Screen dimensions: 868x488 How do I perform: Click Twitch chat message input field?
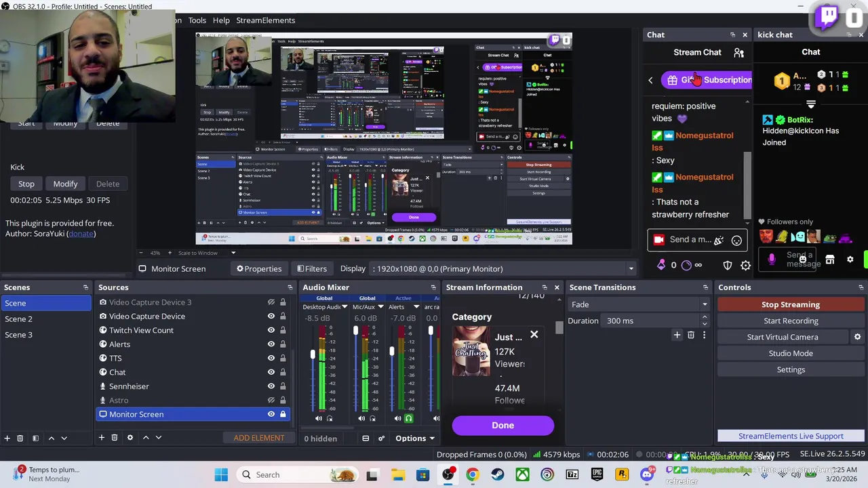[690, 239]
